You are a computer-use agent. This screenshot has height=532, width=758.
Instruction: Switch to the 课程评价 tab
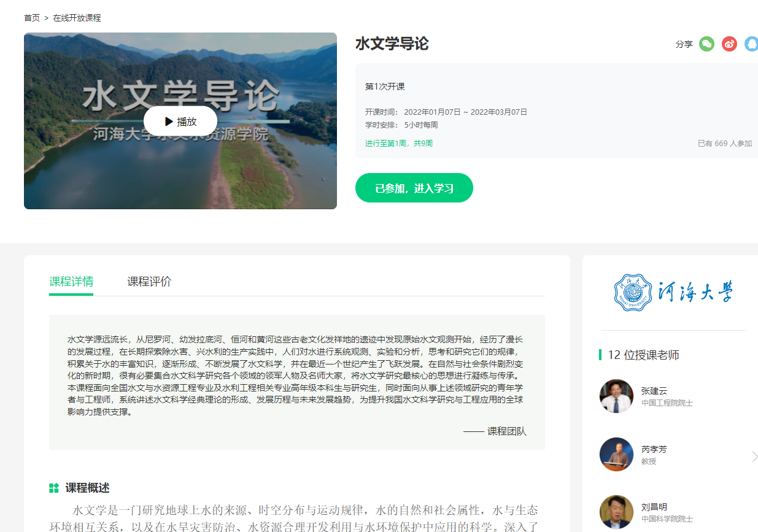tap(149, 282)
